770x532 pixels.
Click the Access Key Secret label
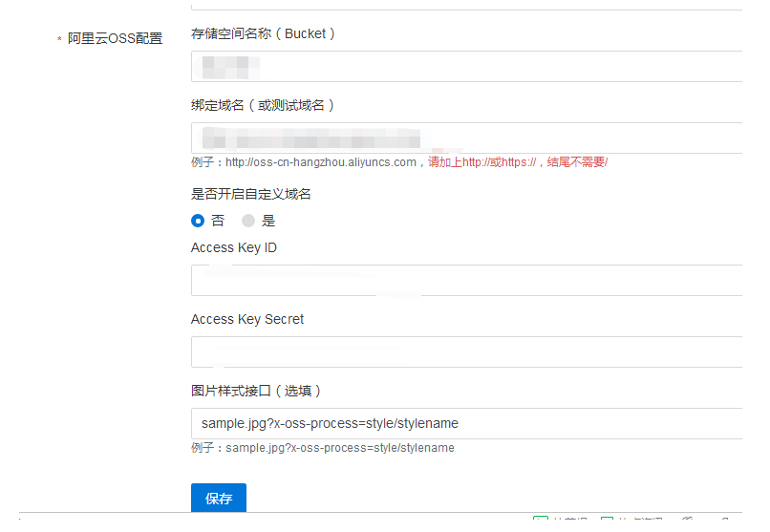click(x=247, y=319)
